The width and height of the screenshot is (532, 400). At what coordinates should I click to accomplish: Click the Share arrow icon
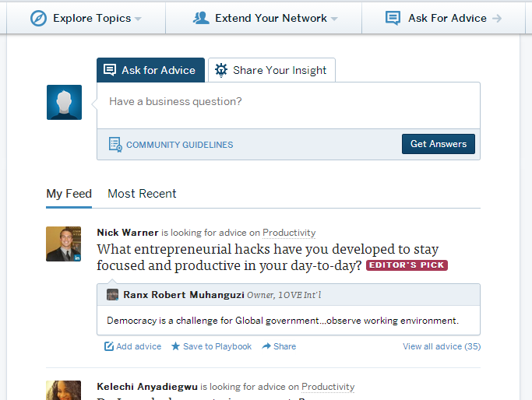[266, 346]
